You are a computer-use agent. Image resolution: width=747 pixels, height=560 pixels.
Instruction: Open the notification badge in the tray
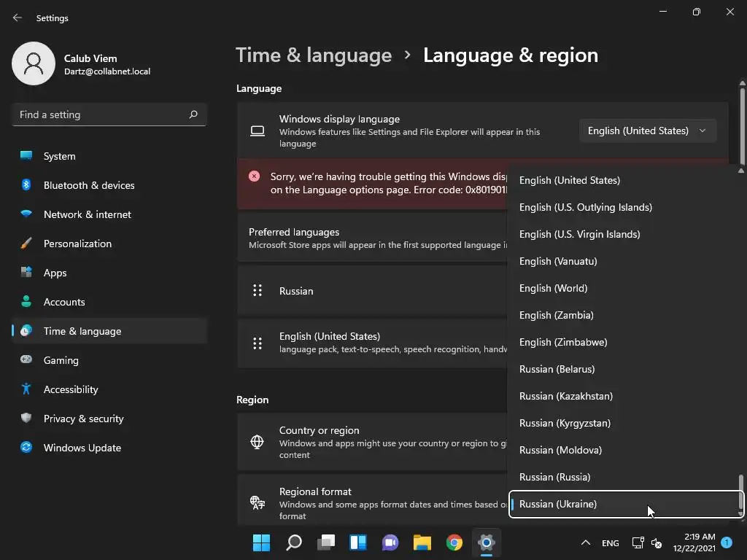(727, 542)
